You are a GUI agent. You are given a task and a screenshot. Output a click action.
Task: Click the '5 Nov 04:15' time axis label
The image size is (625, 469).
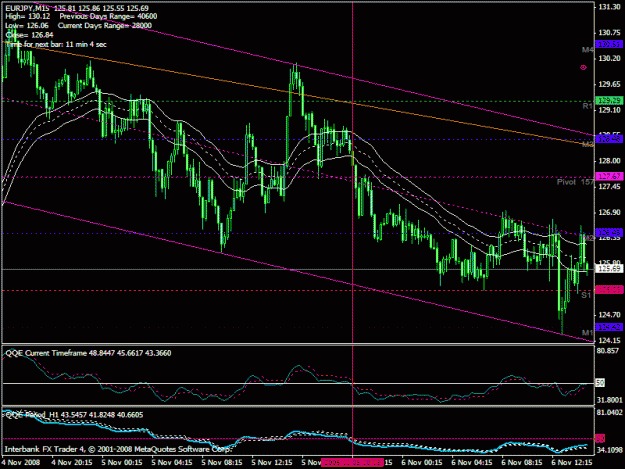172,462
